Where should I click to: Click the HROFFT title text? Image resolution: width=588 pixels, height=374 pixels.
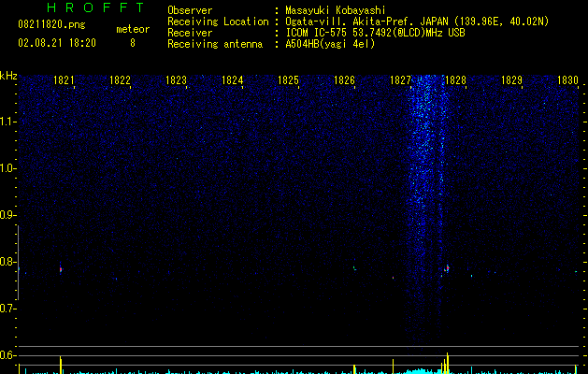click(96, 7)
